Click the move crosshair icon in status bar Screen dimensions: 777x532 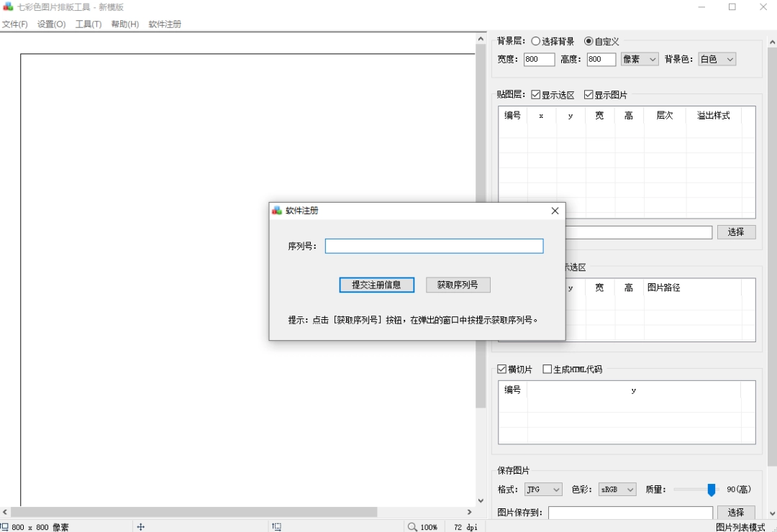141,527
